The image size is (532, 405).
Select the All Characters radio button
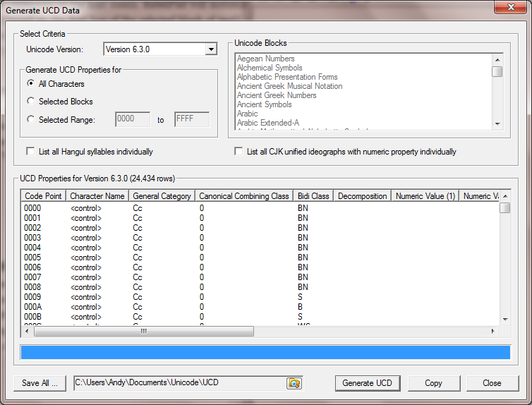[x=31, y=83]
